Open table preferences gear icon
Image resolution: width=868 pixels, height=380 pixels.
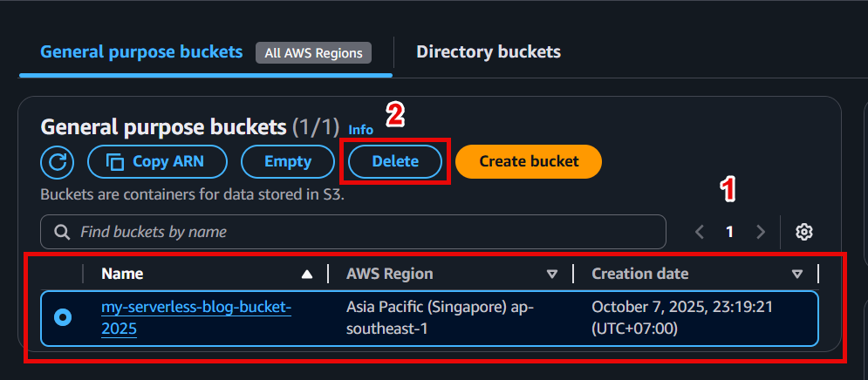click(803, 232)
